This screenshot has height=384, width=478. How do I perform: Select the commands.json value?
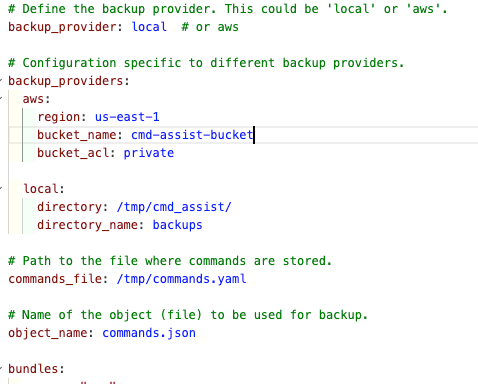tap(149, 333)
